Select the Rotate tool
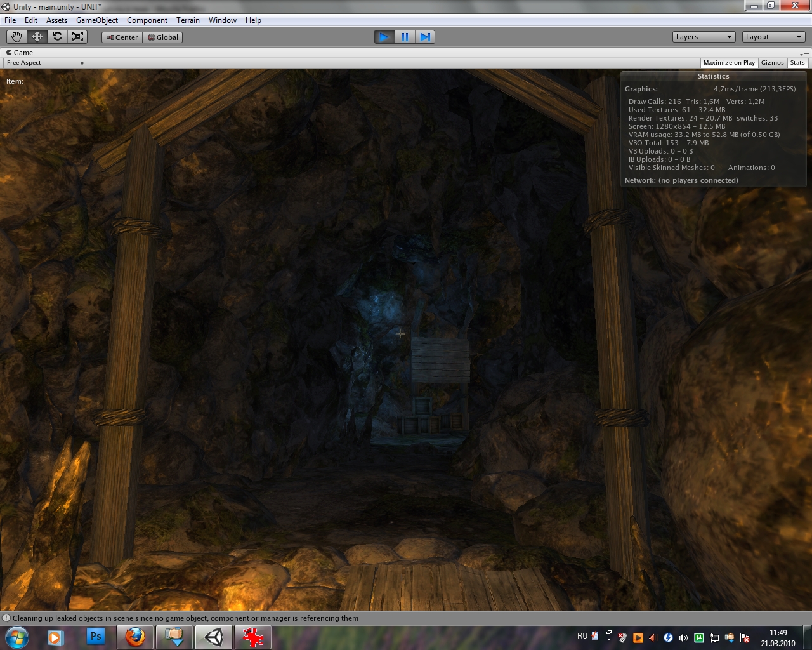Viewport: 812px width, 650px height. pyautogui.click(x=58, y=37)
